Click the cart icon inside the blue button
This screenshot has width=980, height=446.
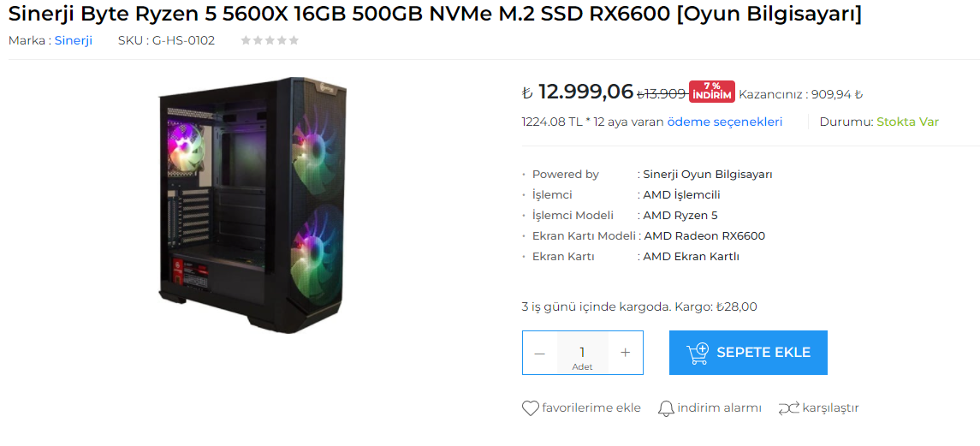click(698, 354)
